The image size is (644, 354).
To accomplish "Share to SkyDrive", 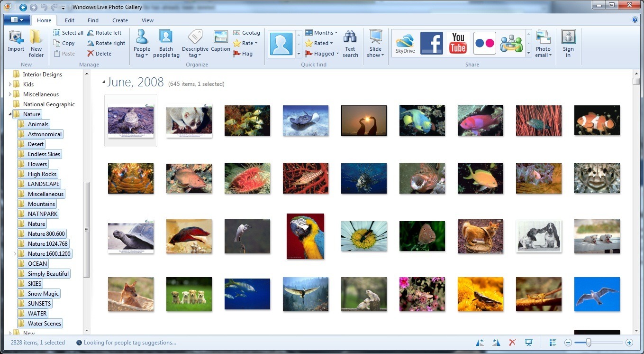I will tap(405, 43).
